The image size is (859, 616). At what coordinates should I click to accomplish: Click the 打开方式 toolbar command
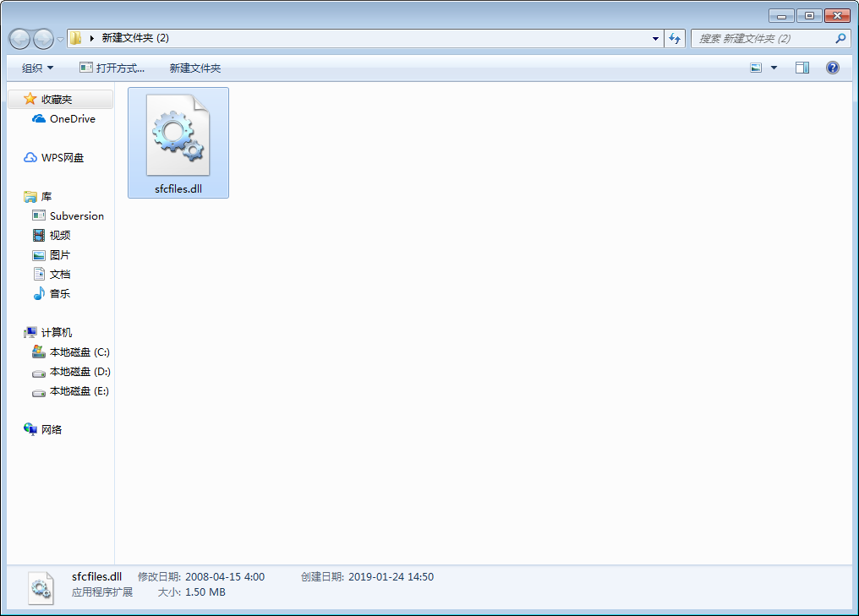(x=113, y=68)
